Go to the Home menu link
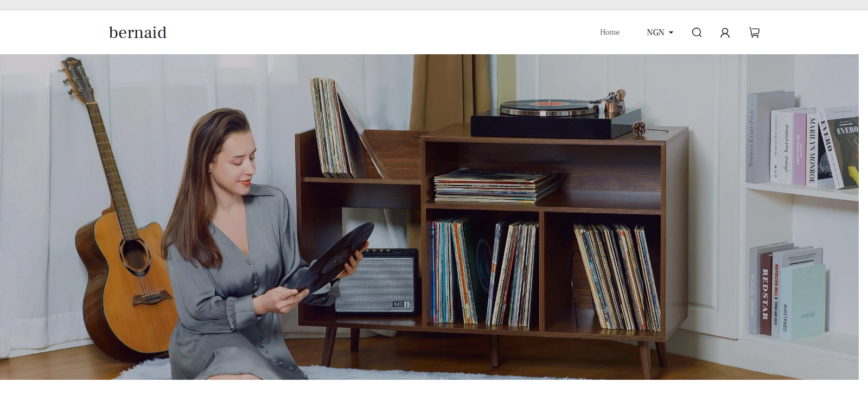 [609, 33]
